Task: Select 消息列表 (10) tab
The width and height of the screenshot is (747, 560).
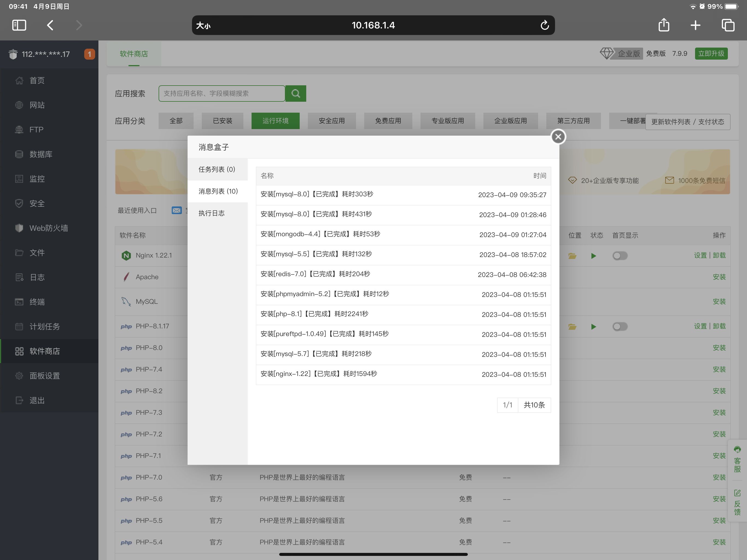Action: [217, 191]
